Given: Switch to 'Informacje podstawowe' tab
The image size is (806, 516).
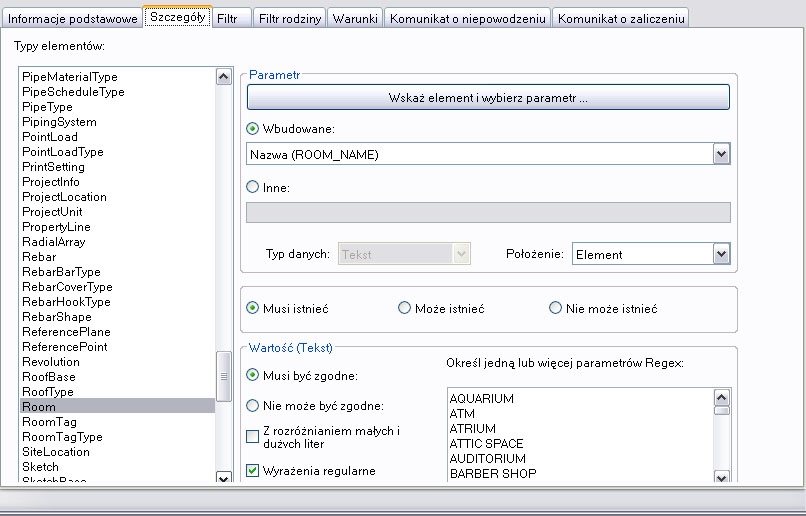Looking at the screenshot, I should click(72, 19).
